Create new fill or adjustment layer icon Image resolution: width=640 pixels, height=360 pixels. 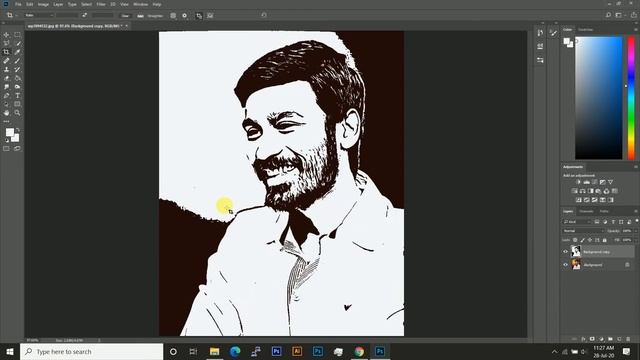(601, 339)
